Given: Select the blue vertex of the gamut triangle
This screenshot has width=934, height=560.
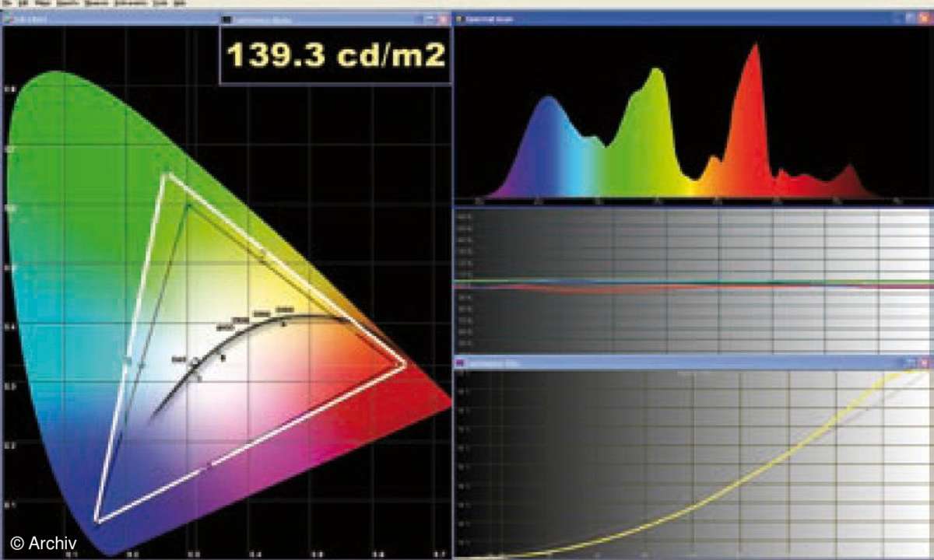Looking at the screenshot, I should [x=97, y=520].
